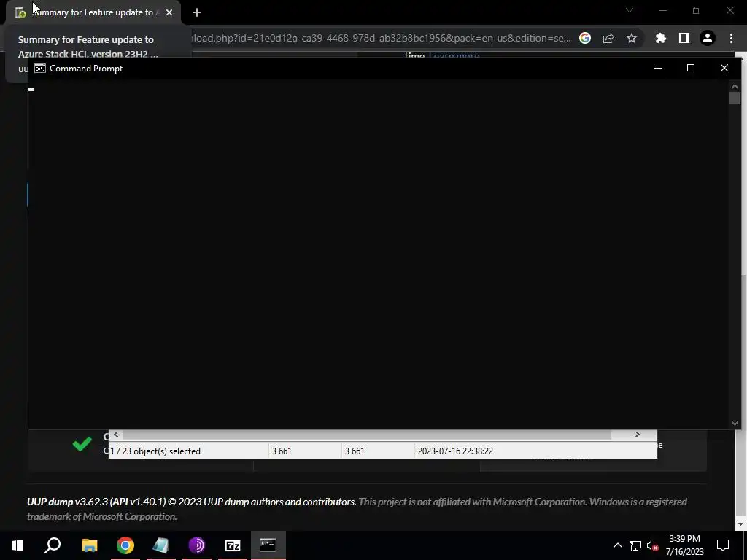Bookmark this page with star icon
Screen dimensions: 747x560
point(632,38)
